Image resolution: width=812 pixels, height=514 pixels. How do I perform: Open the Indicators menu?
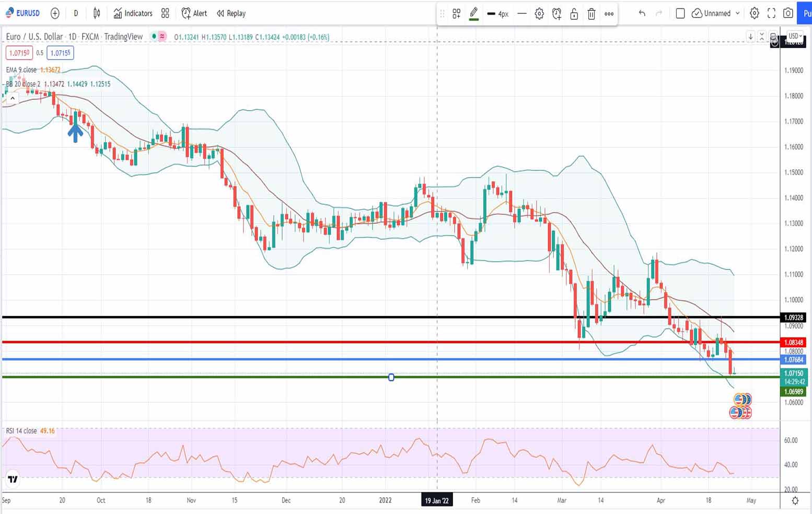133,13
